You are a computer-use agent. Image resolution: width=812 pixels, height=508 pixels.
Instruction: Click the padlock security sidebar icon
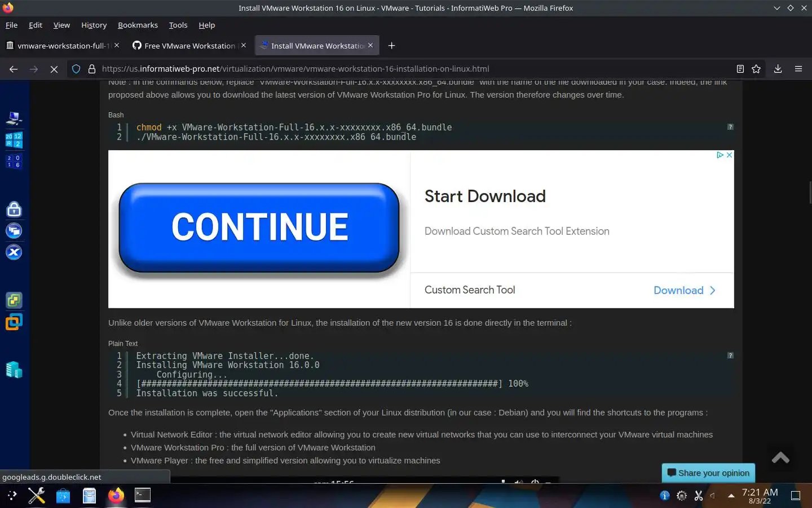tap(14, 209)
